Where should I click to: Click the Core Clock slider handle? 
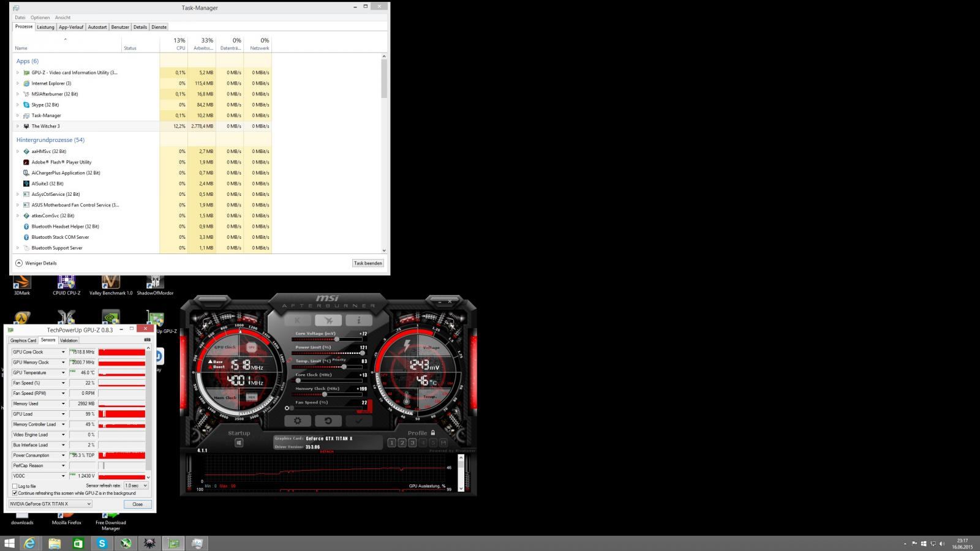(x=298, y=381)
